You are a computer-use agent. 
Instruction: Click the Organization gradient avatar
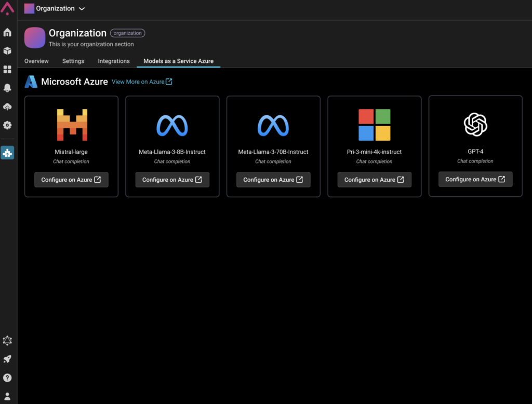[x=34, y=37]
